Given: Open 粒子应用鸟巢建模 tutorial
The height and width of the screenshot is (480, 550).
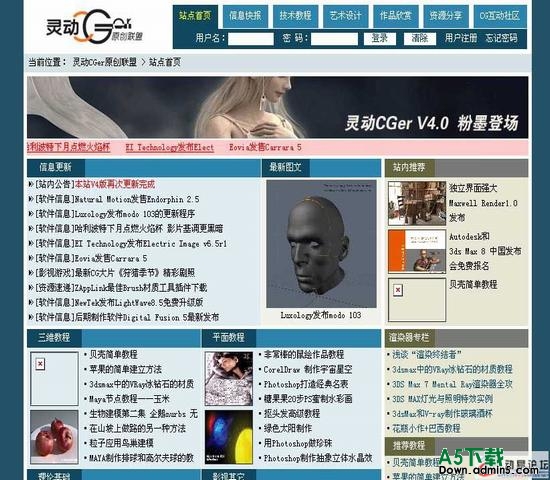Looking at the screenshot, I should (x=121, y=444).
